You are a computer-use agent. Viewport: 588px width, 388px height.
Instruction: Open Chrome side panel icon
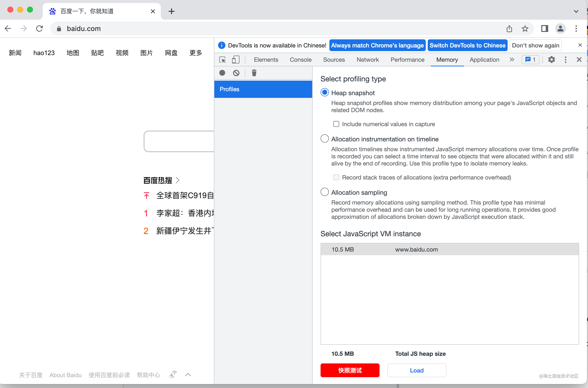[x=544, y=29]
